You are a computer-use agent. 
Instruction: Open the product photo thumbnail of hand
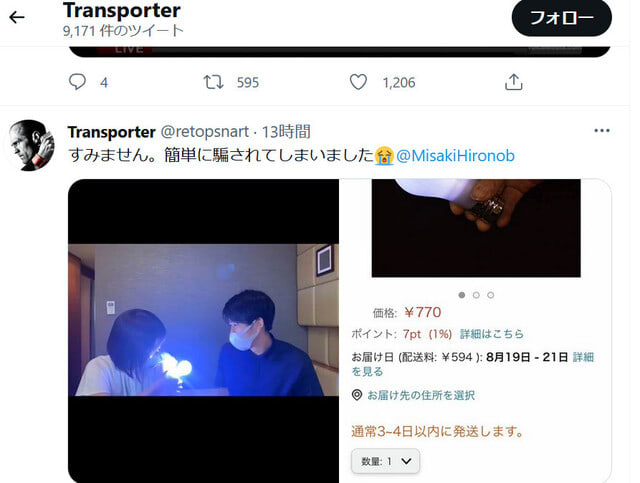pos(476,228)
